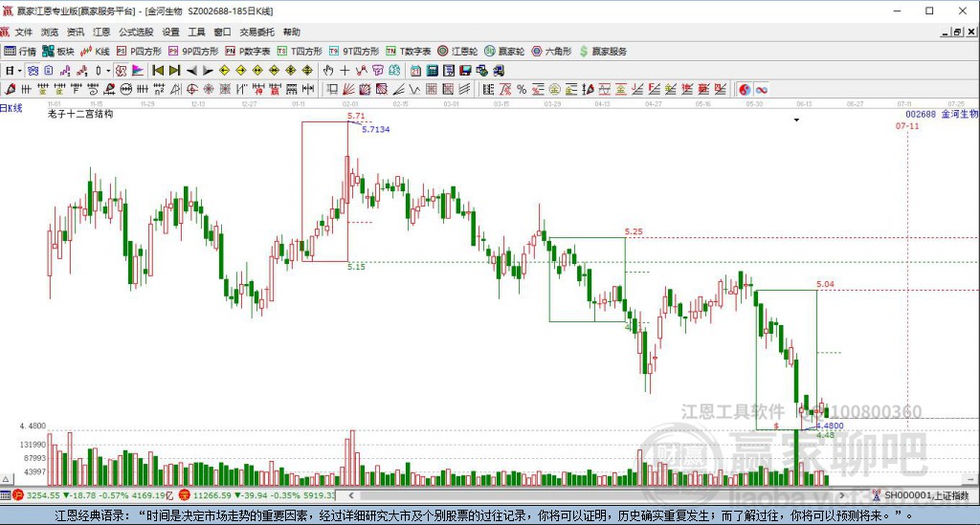Click the last yellow diamond arrow icon
The height and width of the screenshot is (525, 980).
coord(307,71)
